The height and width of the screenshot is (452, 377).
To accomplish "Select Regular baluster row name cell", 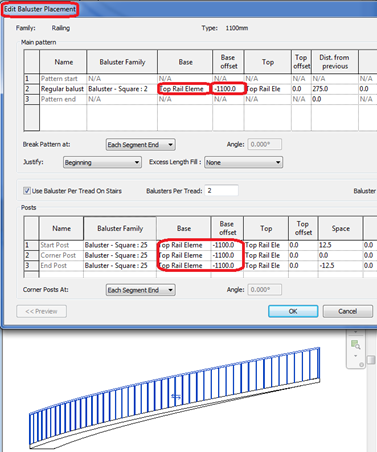I will coord(63,89).
